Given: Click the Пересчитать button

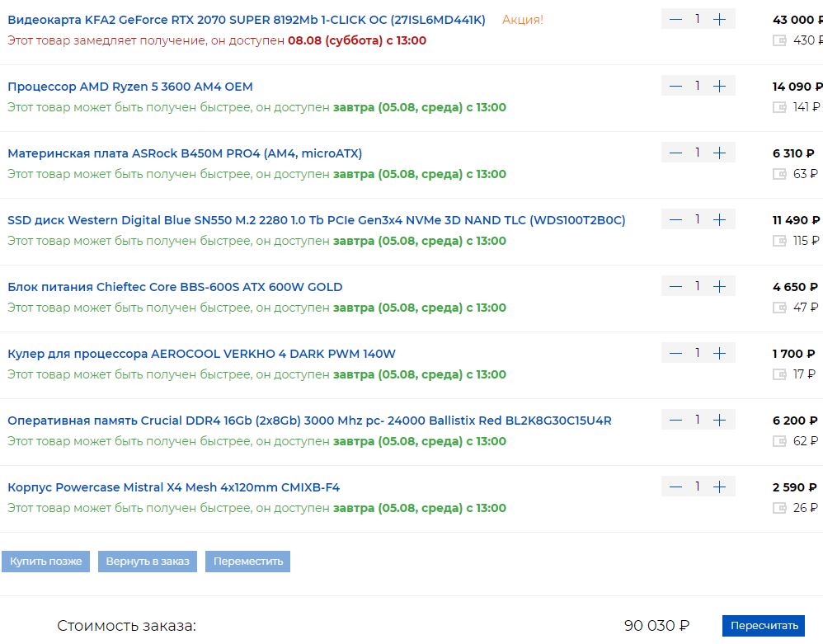Looking at the screenshot, I should click(x=764, y=626).
